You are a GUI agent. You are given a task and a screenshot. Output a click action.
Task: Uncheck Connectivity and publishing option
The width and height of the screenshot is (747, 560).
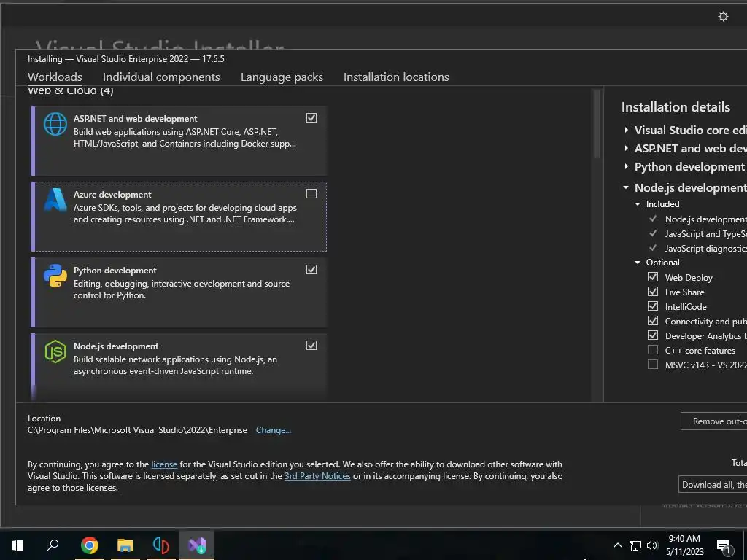653,321
